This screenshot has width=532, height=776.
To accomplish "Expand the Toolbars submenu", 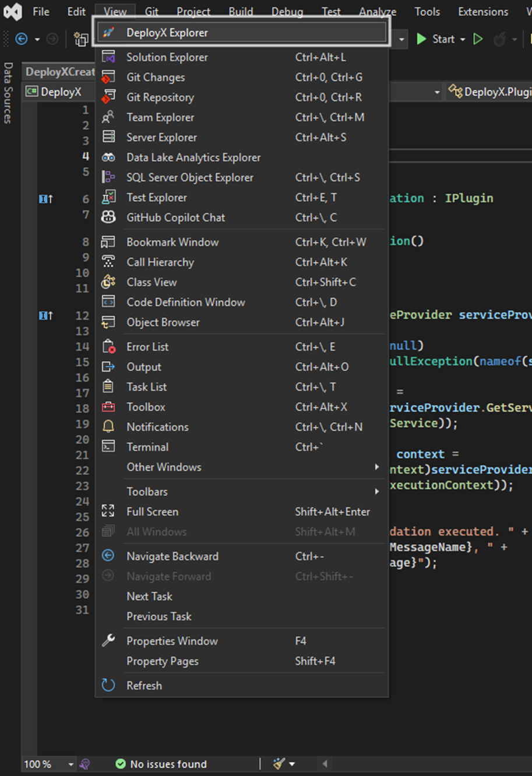I will [x=242, y=491].
